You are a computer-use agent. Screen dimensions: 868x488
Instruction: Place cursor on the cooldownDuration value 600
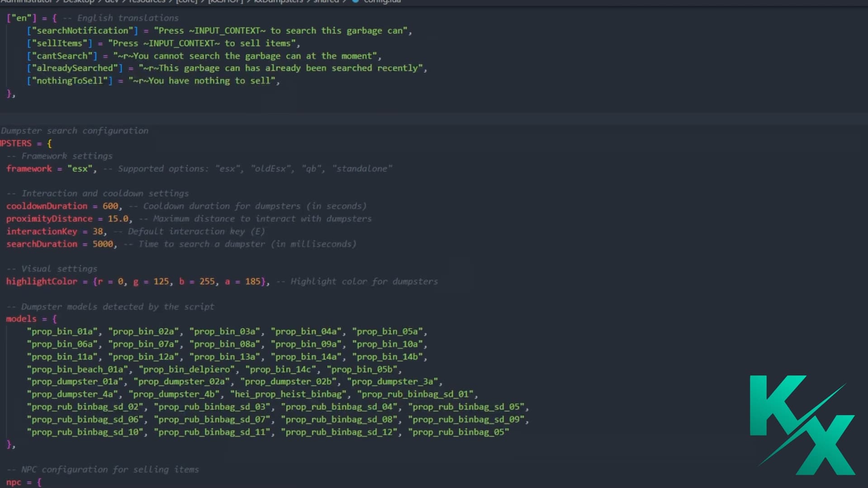point(110,206)
